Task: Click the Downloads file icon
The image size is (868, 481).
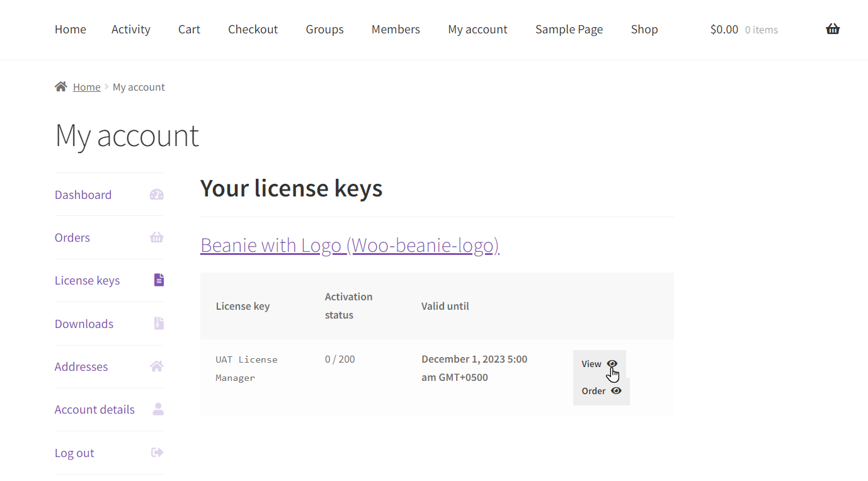Action: [x=159, y=324]
